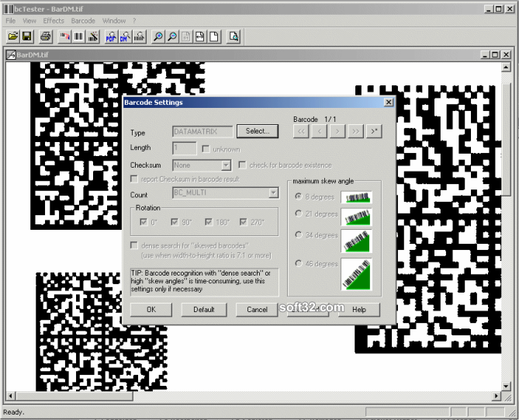Viewport: 519px width, 420px height.
Task: Select the 46 degrees skew angle radio
Action: [x=299, y=263]
